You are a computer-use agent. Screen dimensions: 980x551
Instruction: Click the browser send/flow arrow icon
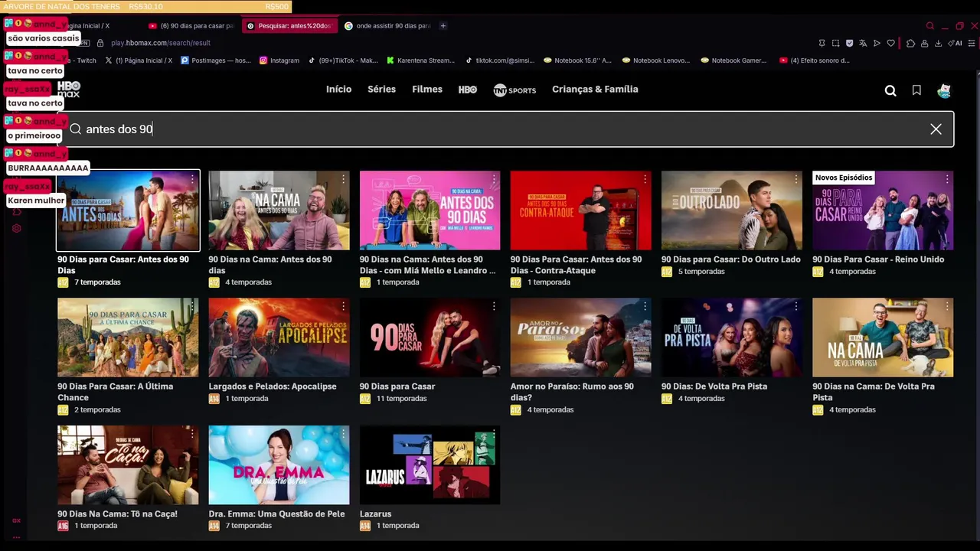877,43
